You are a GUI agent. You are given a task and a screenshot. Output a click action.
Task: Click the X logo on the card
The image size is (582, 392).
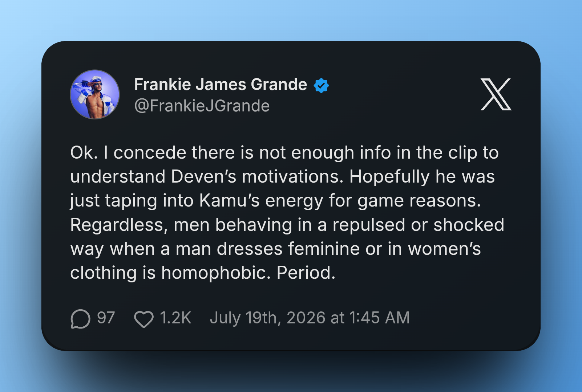[x=496, y=94]
